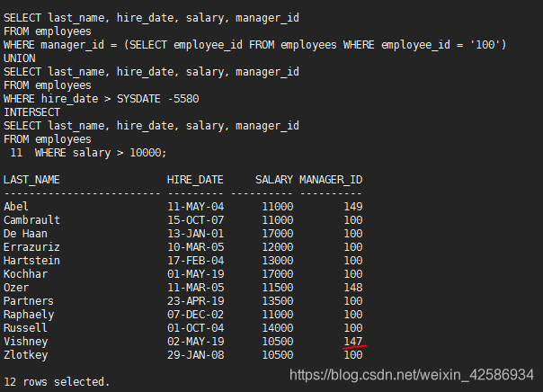
Task: Click salary 13500 in Partners row
Action: (278, 301)
